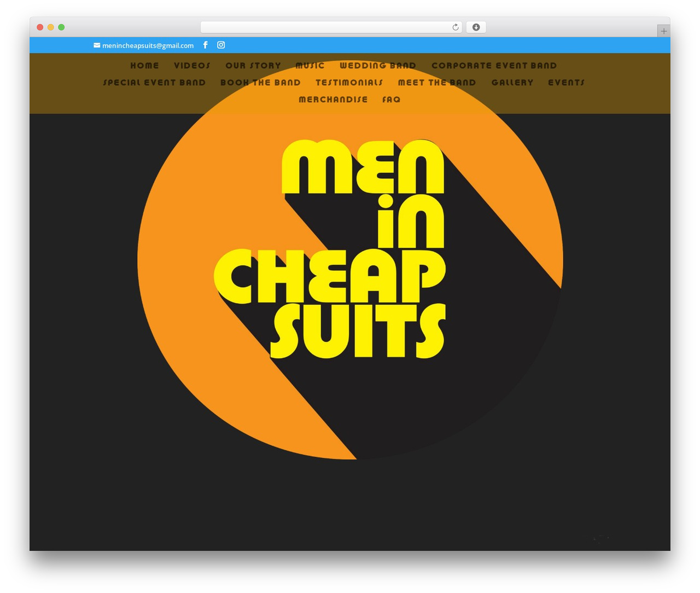Maximize the window with green button
The image size is (700, 593).
pos(61,27)
